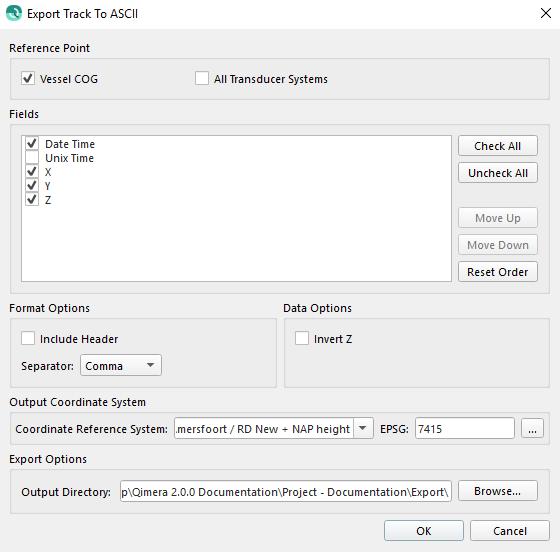560x552 pixels.
Task: Click the Output Directory path field
Action: [x=286, y=491]
